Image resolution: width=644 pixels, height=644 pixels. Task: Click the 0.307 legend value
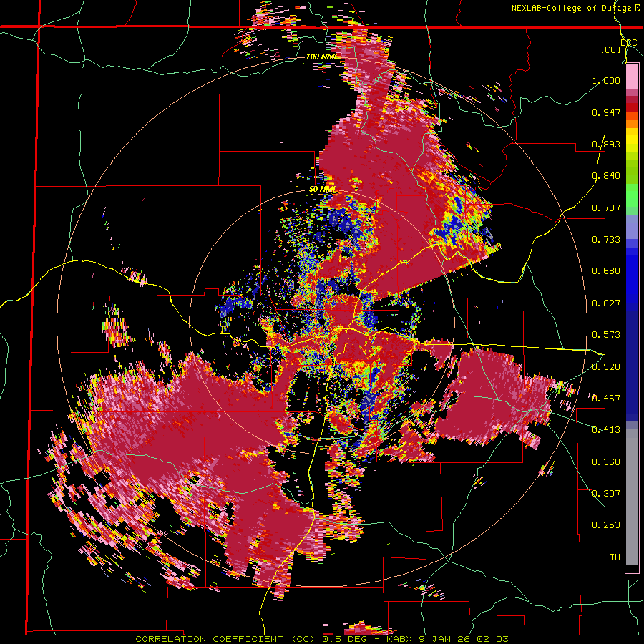click(606, 494)
